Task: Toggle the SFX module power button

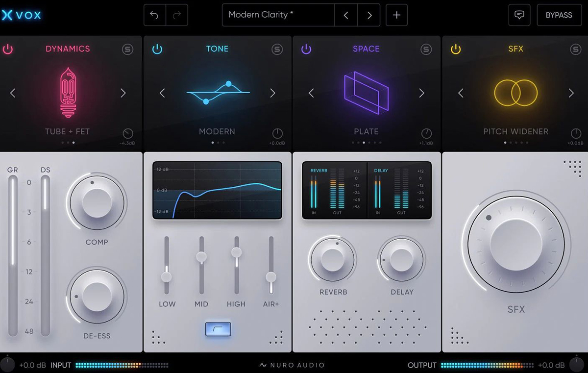Action: pyautogui.click(x=456, y=49)
